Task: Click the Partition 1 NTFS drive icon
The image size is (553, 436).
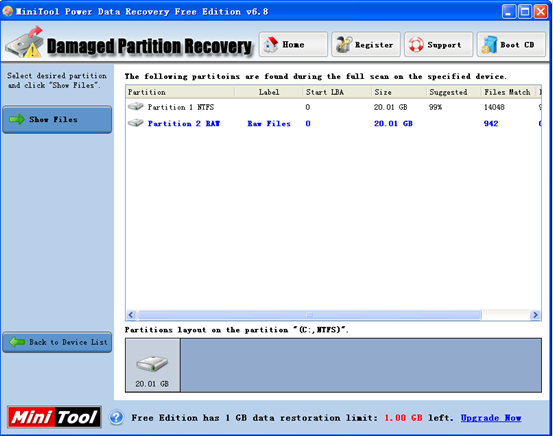Action: click(x=135, y=106)
